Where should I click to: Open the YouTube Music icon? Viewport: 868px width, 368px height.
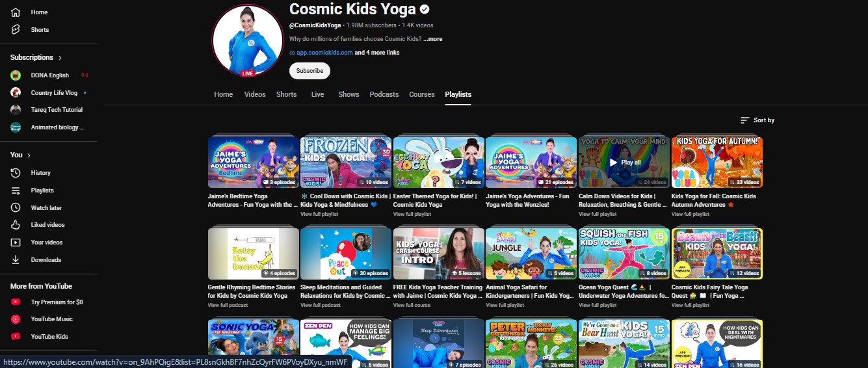[16, 319]
